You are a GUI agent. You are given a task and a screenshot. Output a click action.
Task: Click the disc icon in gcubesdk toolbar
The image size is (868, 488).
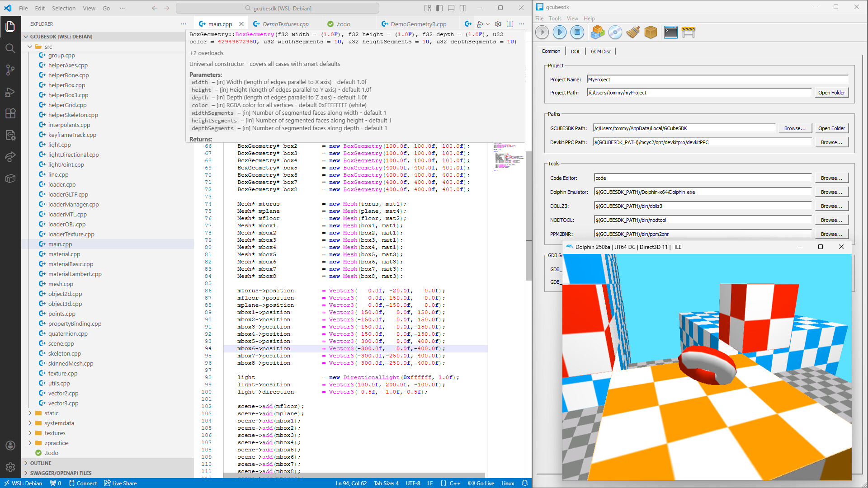(615, 32)
